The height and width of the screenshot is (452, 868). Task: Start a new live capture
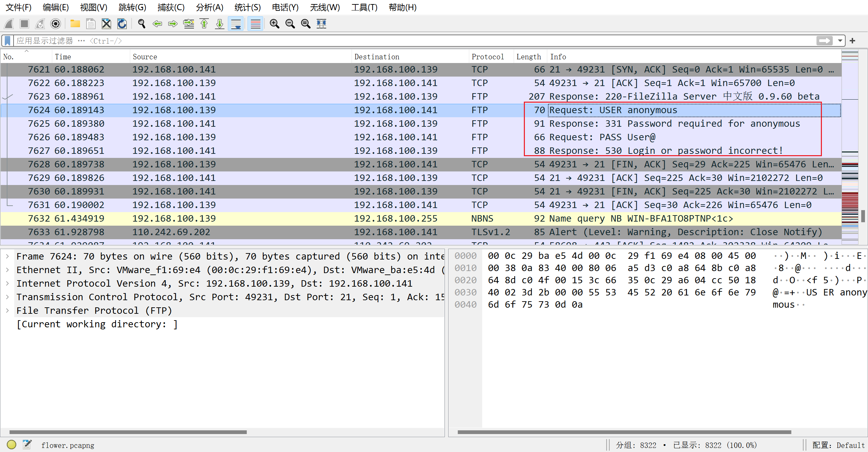point(8,24)
